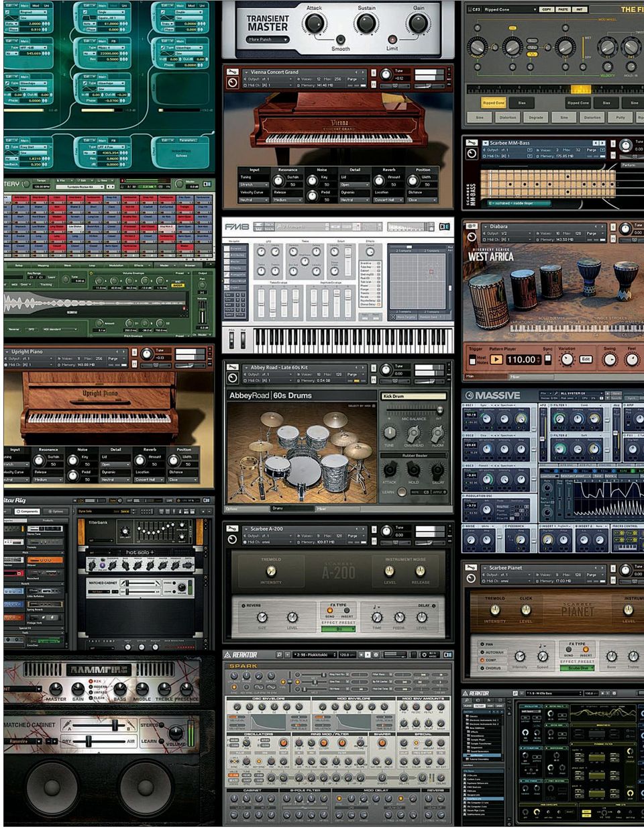Enable the Insert FX type on Scarbee A-200

(x=347, y=610)
